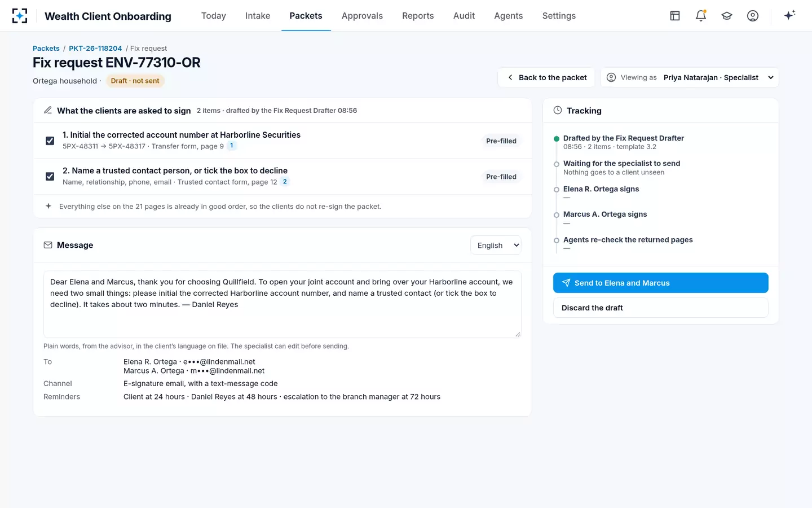
Task: Open the user account profile icon
Action: pyautogui.click(x=753, y=16)
